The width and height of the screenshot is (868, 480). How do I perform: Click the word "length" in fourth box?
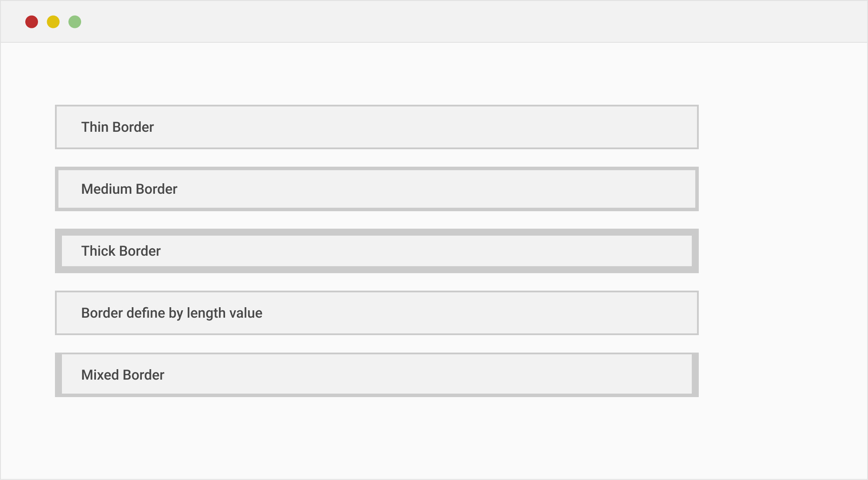pyautogui.click(x=206, y=313)
